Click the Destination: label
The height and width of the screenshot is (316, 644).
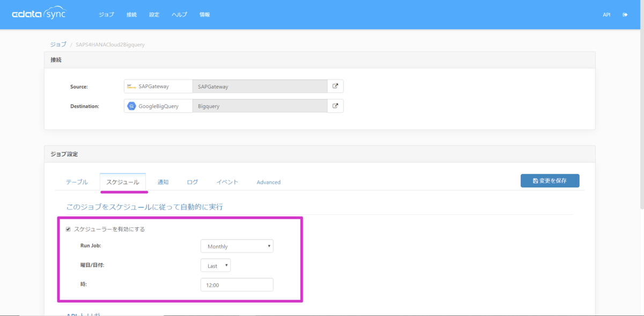[85, 106]
